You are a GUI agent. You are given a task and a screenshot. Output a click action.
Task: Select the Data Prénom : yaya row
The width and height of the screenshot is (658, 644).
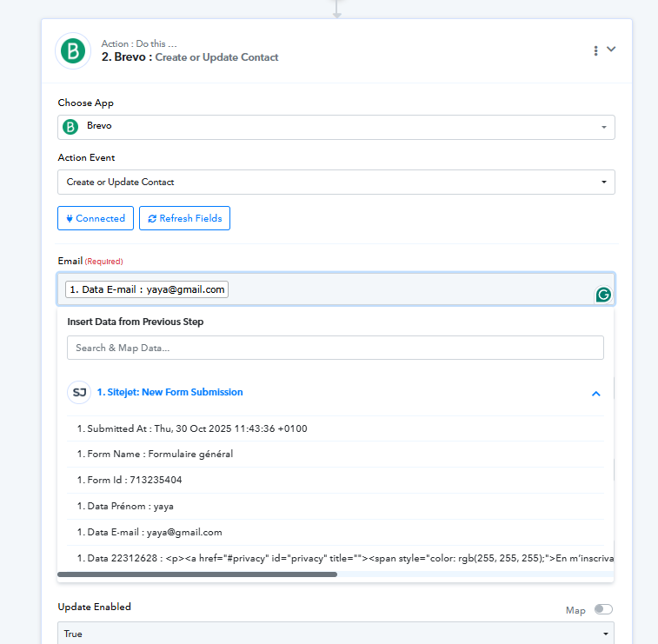coord(336,507)
